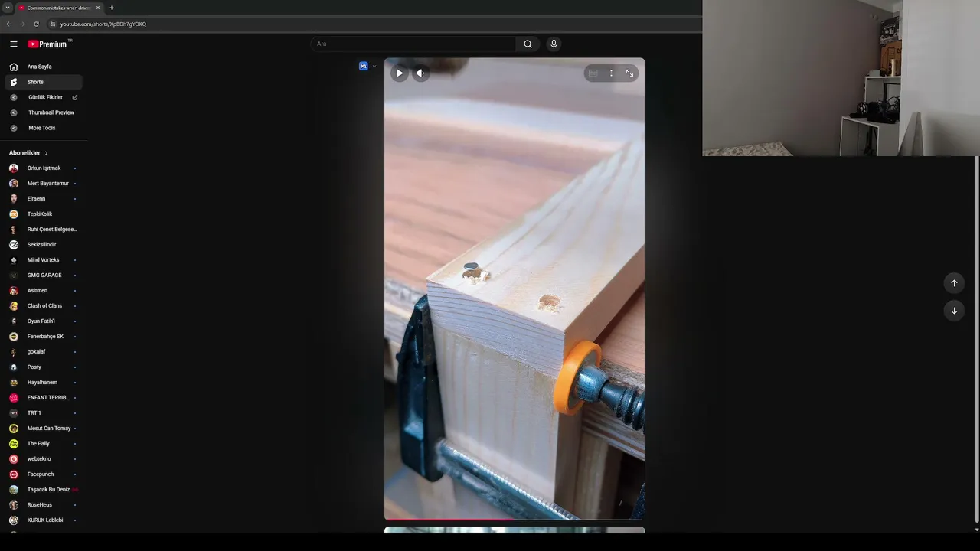Expand the Abonelikler section

[29, 153]
